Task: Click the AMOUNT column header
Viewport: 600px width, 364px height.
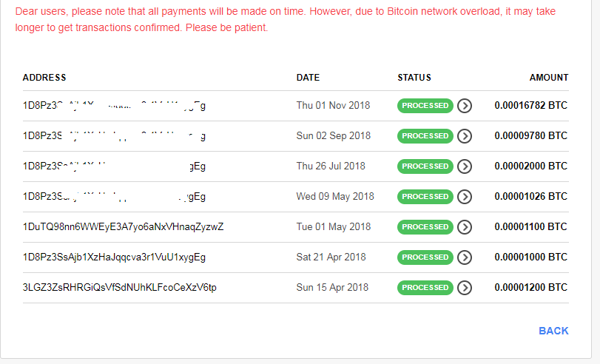Action: pyautogui.click(x=549, y=78)
